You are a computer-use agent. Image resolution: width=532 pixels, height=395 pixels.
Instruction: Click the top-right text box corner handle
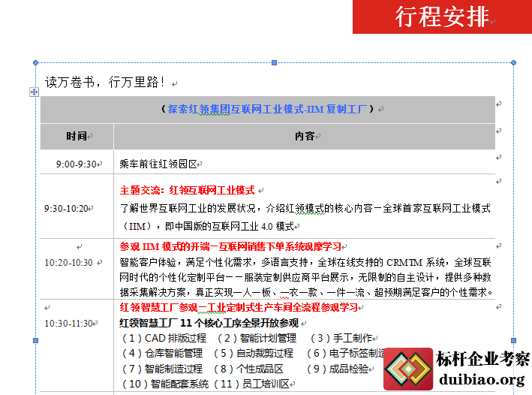click(x=513, y=62)
